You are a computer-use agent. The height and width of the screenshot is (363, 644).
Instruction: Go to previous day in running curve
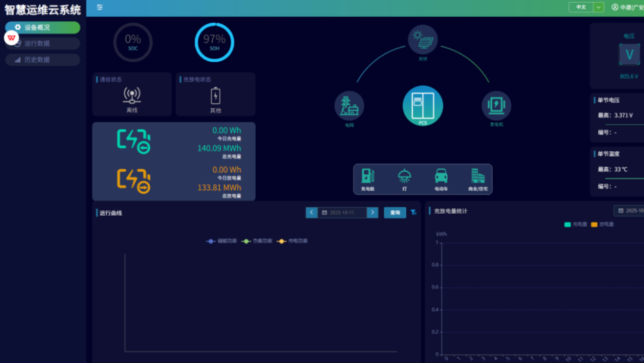[x=312, y=212]
